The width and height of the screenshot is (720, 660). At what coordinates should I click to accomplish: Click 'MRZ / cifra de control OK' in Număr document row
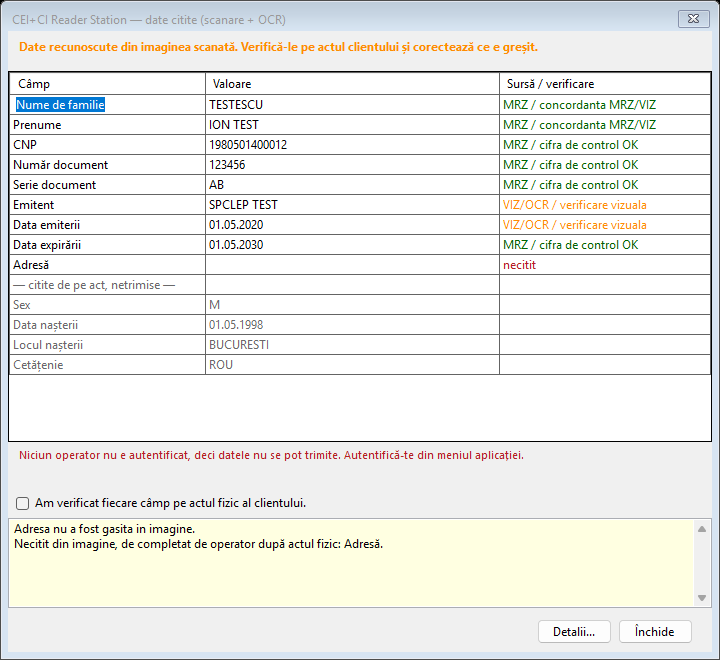pyautogui.click(x=570, y=165)
